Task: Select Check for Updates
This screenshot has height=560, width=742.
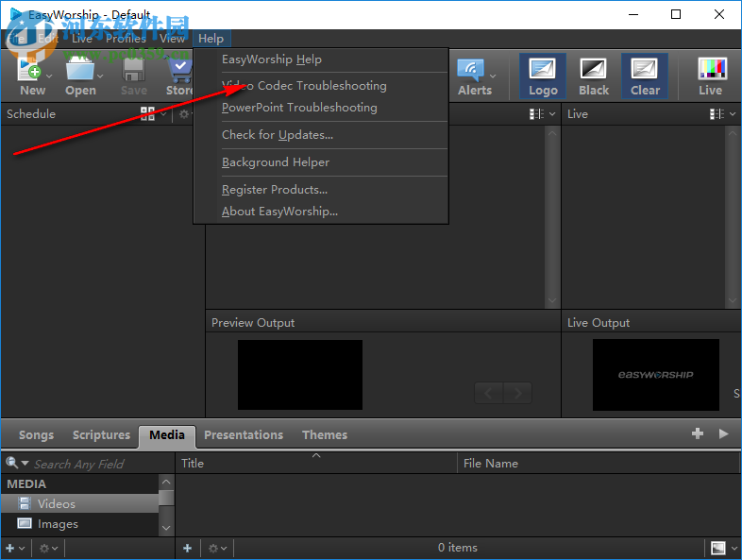Action: pyautogui.click(x=321, y=135)
